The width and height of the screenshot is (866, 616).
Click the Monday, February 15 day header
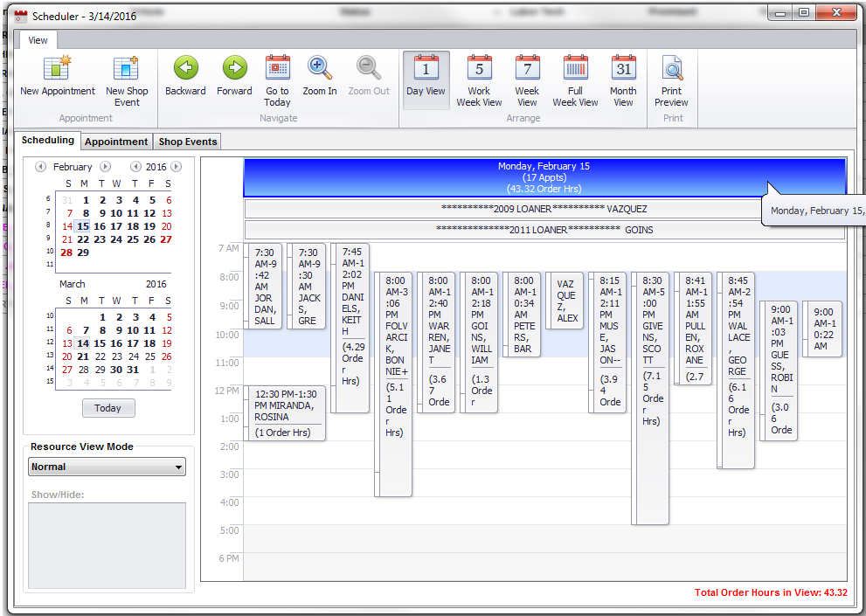(544, 177)
